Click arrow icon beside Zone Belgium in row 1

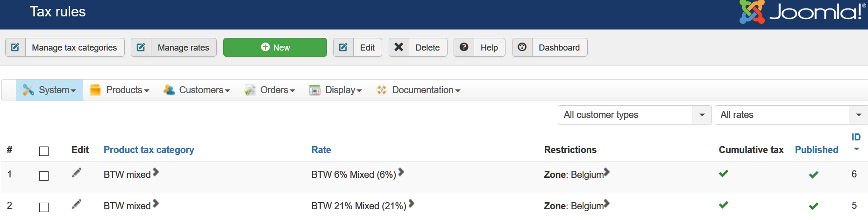607,172
